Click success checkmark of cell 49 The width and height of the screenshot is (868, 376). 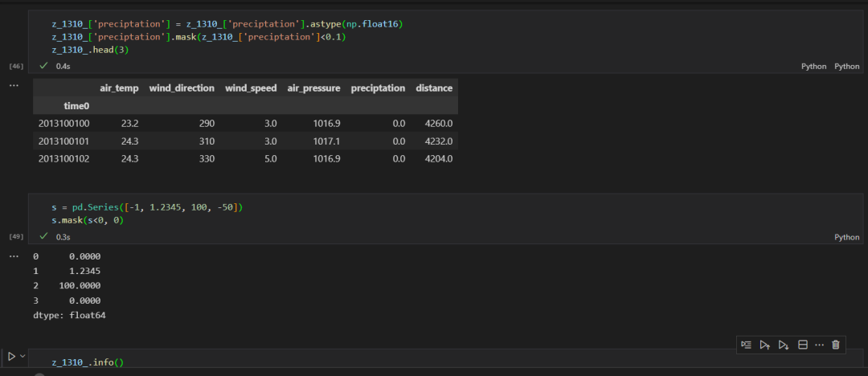click(x=43, y=237)
